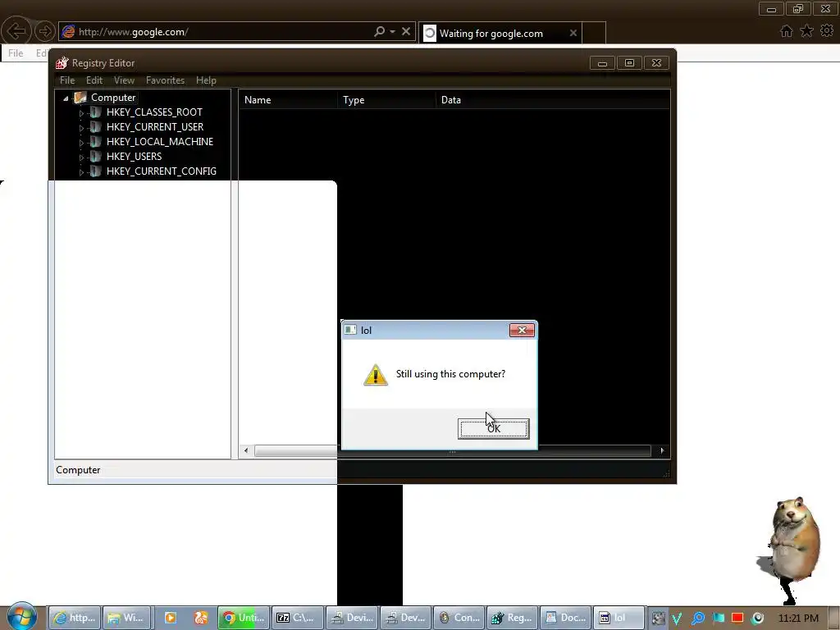Switch to the 'lol' taskbar button

[x=619, y=618]
